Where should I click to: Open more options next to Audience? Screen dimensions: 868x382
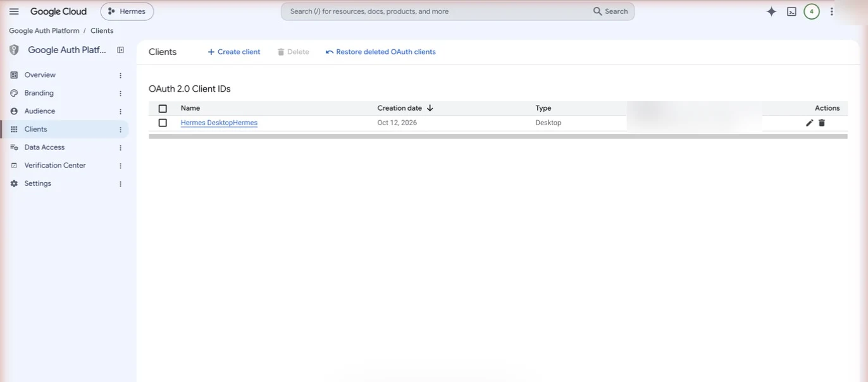coord(120,111)
